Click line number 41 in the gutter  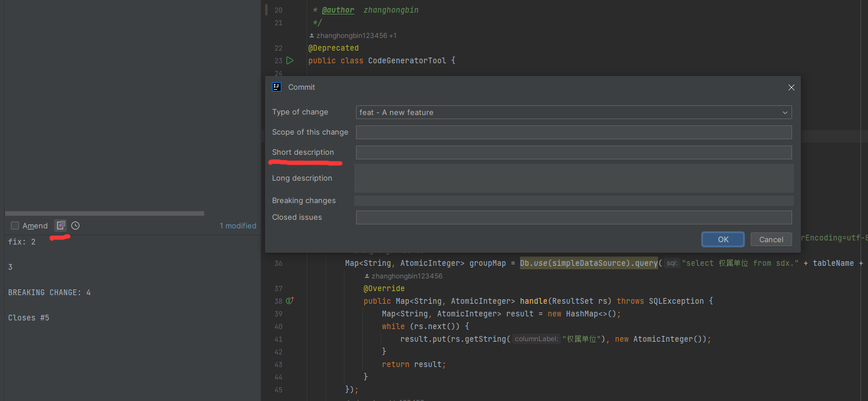click(x=278, y=339)
